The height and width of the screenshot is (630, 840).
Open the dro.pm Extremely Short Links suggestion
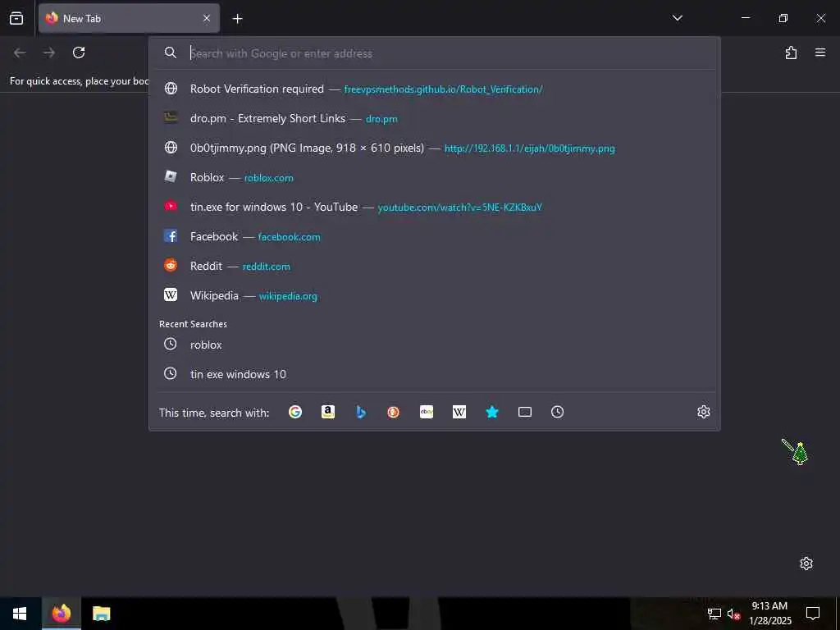(435, 118)
